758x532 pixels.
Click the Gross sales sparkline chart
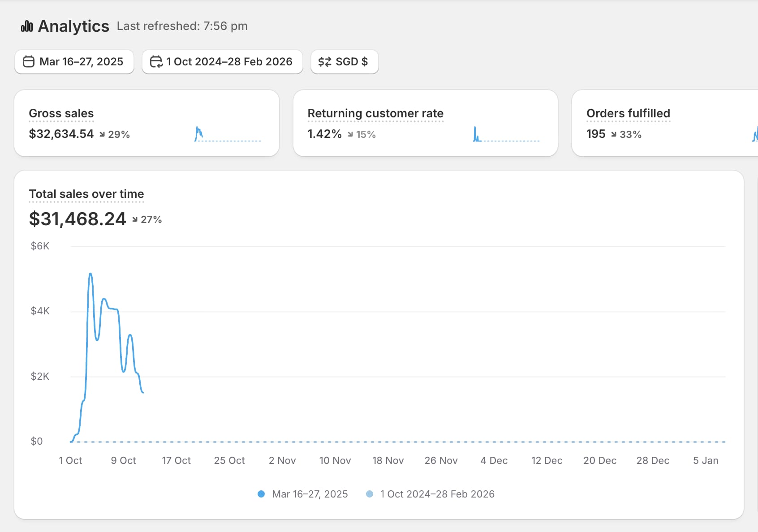point(228,134)
